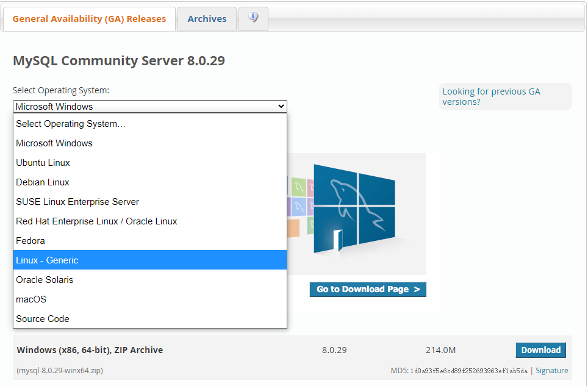This screenshot has width=588, height=386.
Task: Click the Windows installer dolphin banner image
Action: (x=356, y=213)
